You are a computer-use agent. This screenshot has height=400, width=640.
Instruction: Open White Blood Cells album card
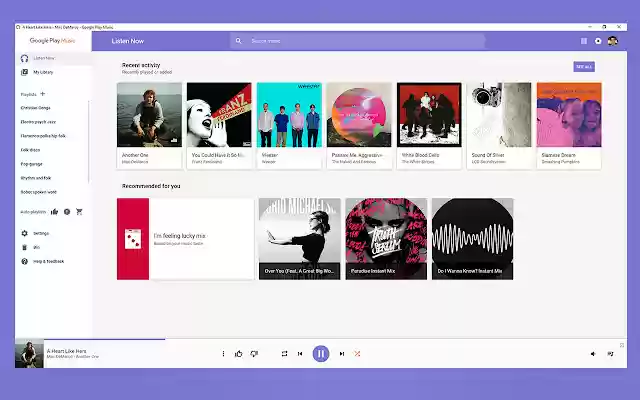click(x=429, y=126)
